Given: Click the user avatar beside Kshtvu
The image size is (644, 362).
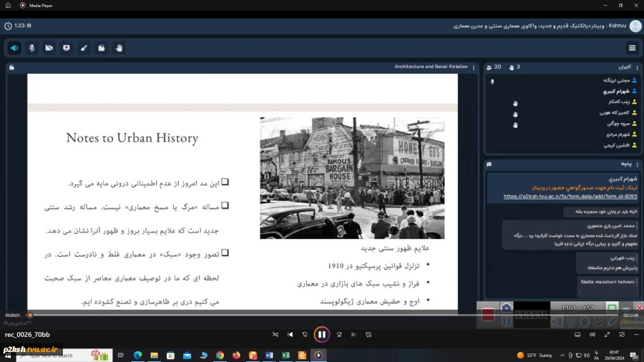Looking at the screenshot, I should click(x=635, y=26).
